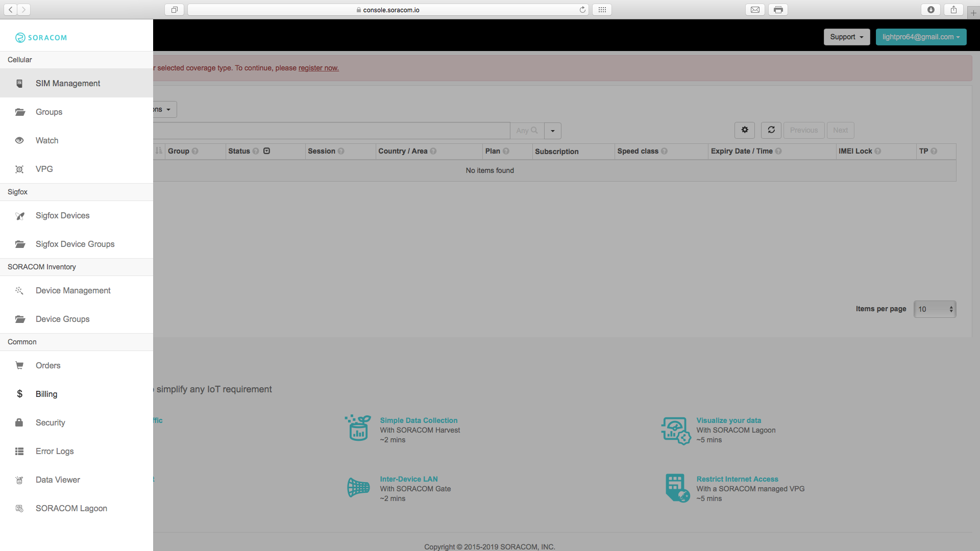The height and width of the screenshot is (551, 980).
Task: Select Error Logs in the sidebar
Action: click(55, 451)
